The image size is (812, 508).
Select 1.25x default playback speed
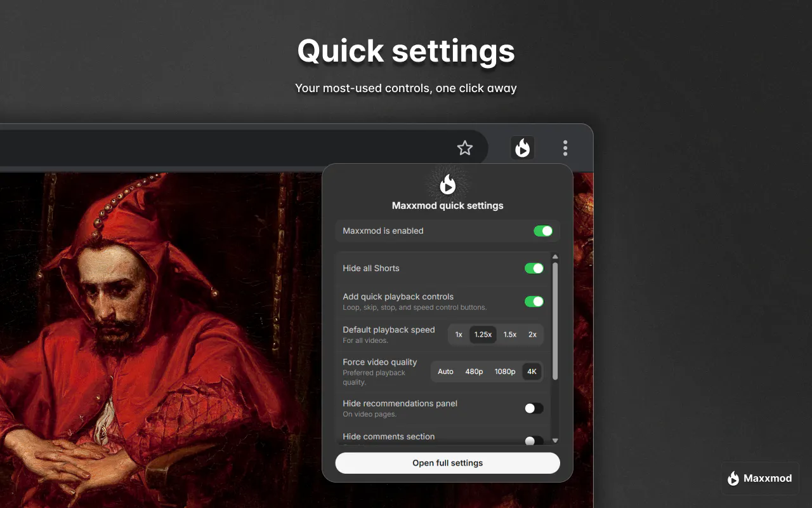pos(483,335)
